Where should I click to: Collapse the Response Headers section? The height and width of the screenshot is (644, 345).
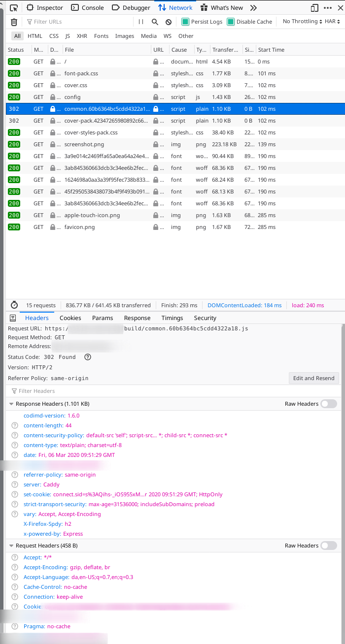[x=11, y=403]
